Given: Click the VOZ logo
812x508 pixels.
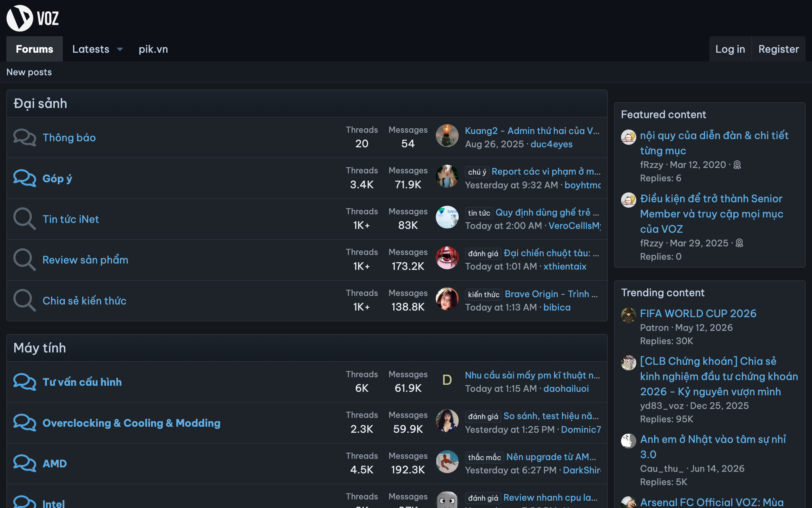Looking at the screenshot, I should 33,18.
